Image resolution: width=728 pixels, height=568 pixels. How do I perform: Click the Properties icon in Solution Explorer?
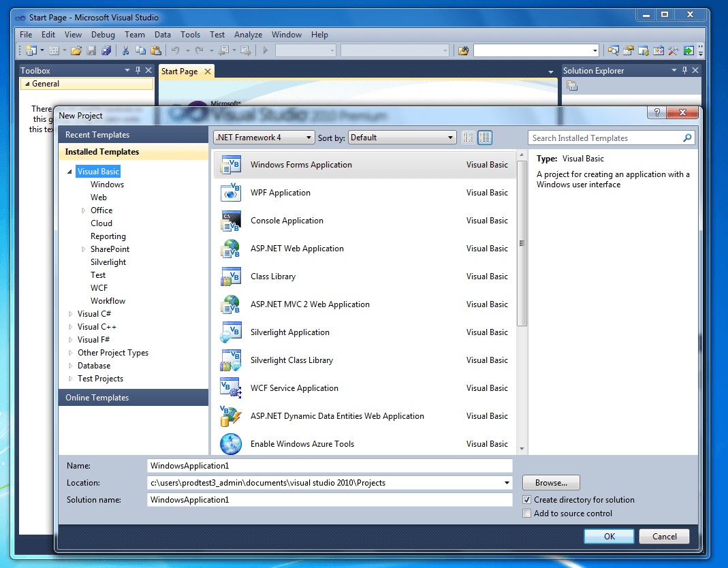pyautogui.click(x=572, y=86)
